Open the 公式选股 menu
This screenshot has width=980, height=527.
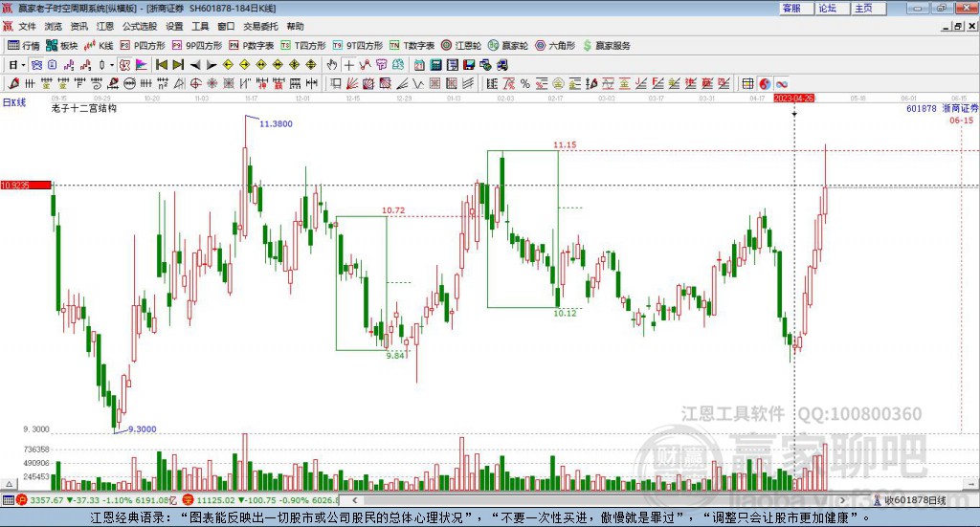tap(140, 26)
